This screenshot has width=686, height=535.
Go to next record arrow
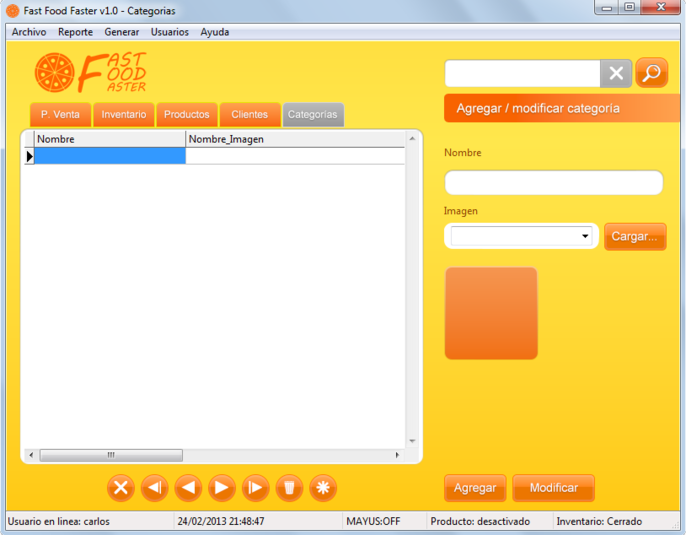coord(222,487)
